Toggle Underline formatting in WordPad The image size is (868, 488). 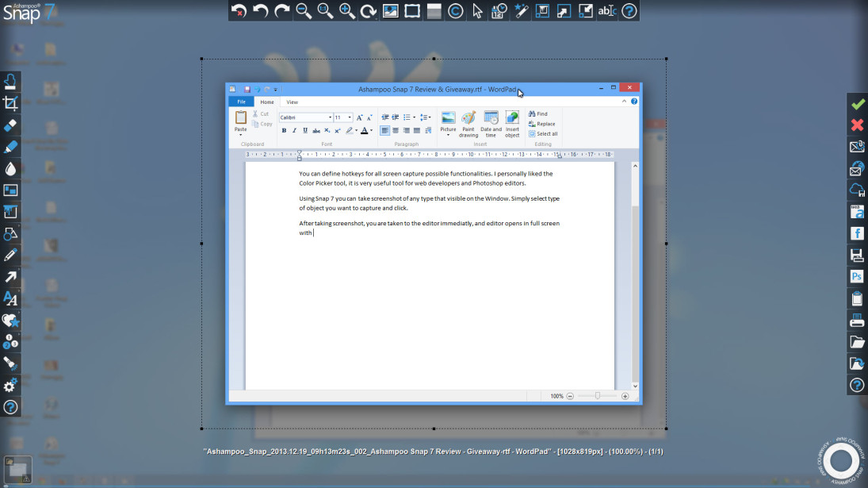tap(305, 131)
